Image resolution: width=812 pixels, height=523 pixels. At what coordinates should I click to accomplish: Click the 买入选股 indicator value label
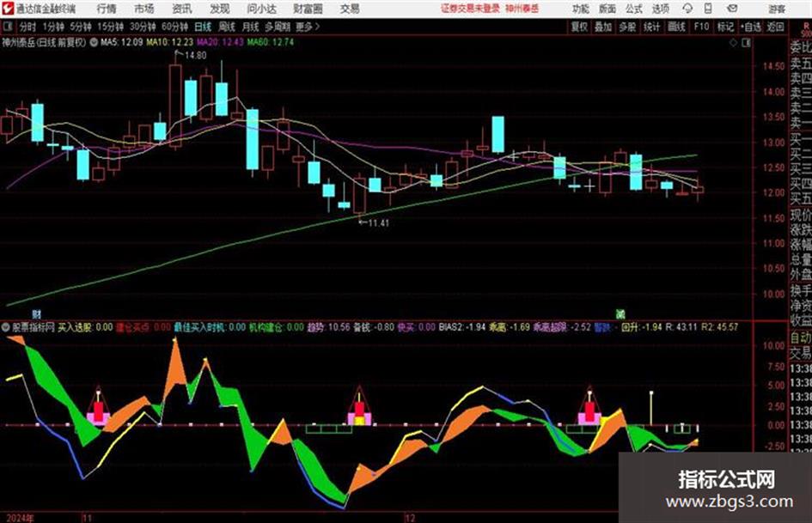[85, 326]
